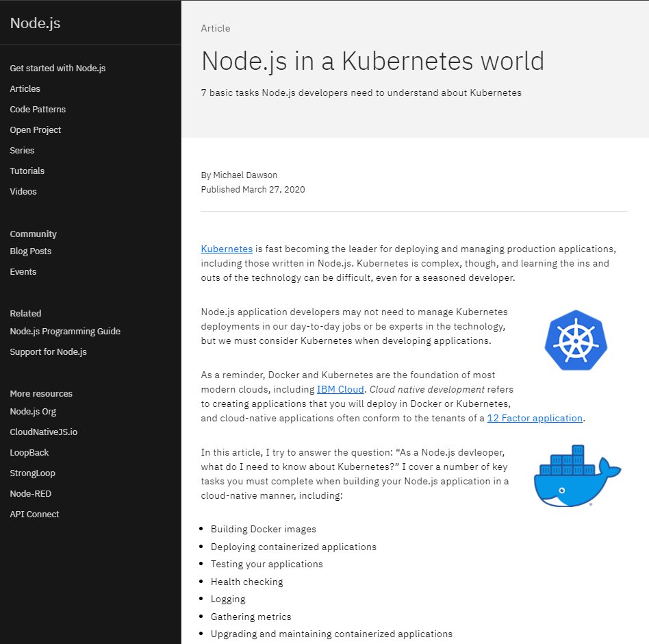This screenshot has width=649, height=644.
Task: Click Deploying containerized applications bullet
Action: click(294, 547)
